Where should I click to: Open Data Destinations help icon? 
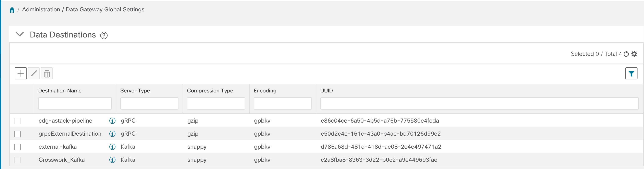(104, 36)
